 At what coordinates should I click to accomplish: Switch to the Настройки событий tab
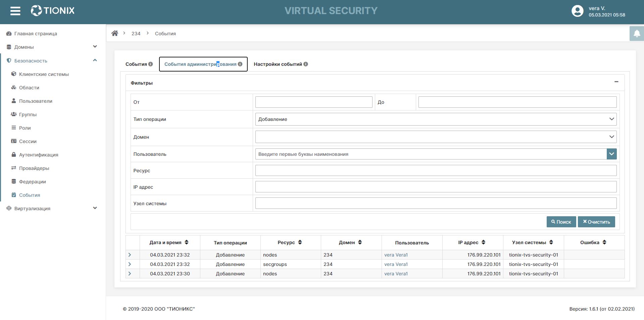tap(278, 64)
